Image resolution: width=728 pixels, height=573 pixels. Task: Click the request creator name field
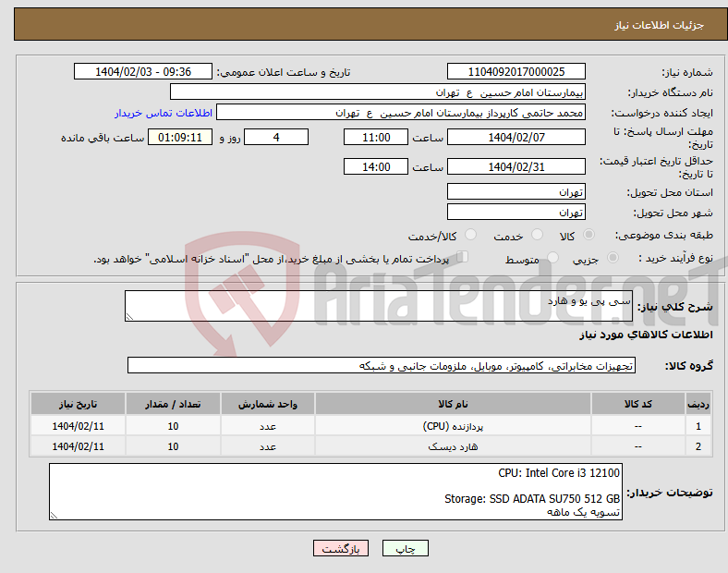click(401, 113)
